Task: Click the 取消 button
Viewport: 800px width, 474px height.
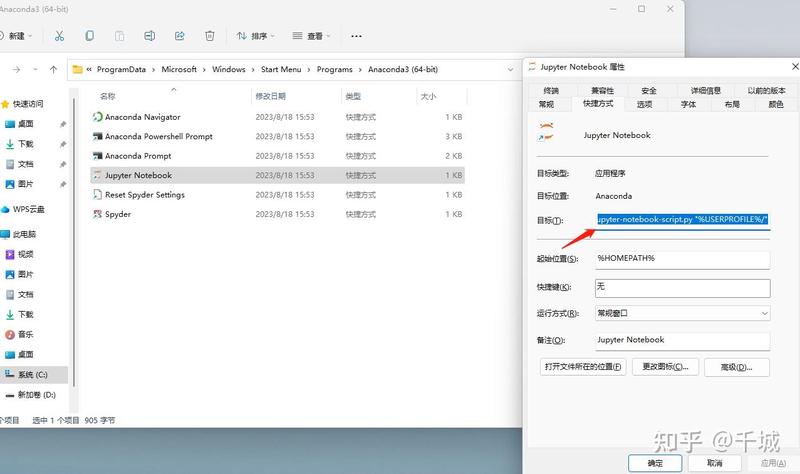Action: (714, 463)
